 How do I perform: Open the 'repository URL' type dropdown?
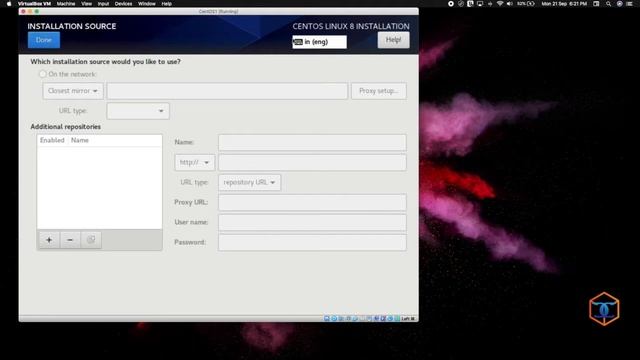pos(249,182)
